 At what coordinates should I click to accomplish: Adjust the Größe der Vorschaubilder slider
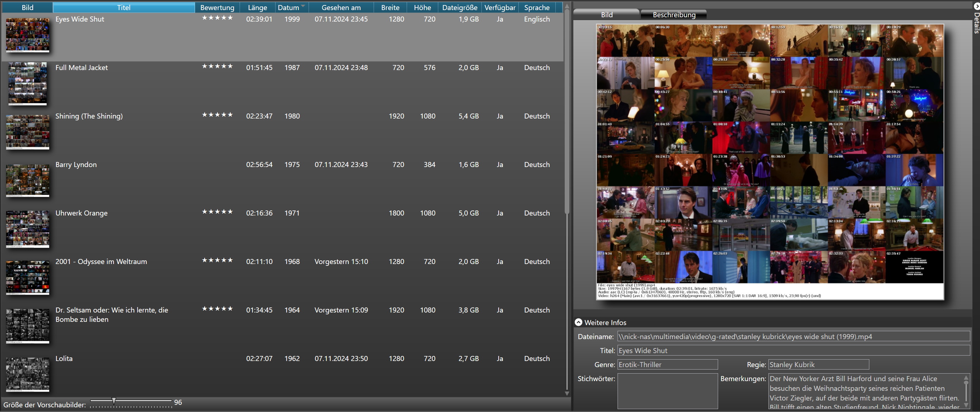coord(114,401)
